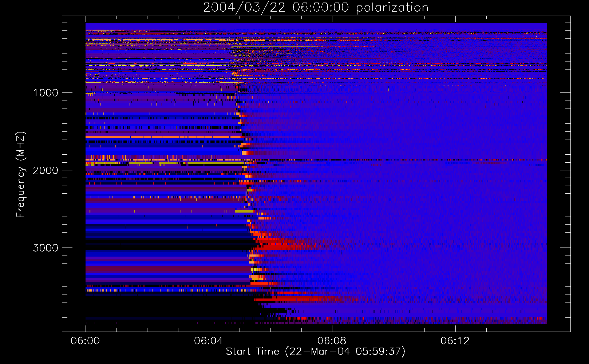Click the 'Frequency (MHZ)' axis label

[20, 175]
